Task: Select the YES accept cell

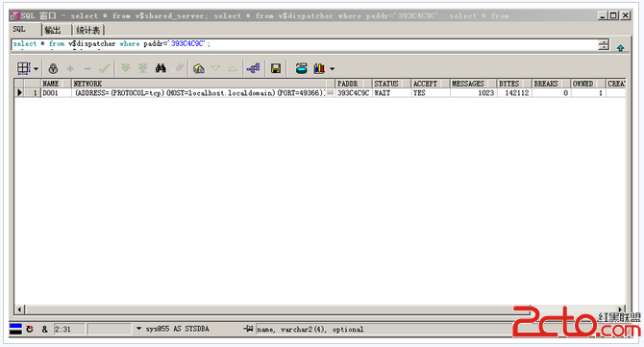Action: pyautogui.click(x=431, y=93)
